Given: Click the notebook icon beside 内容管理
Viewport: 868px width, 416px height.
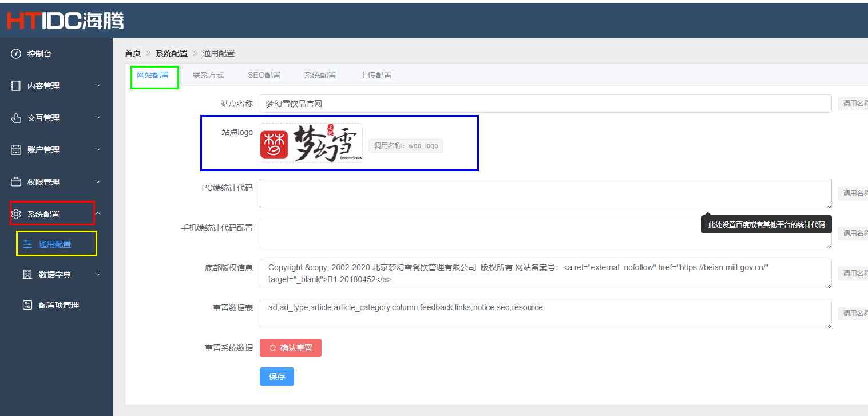Looking at the screenshot, I should pyautogui.click(x=16, y=86).
